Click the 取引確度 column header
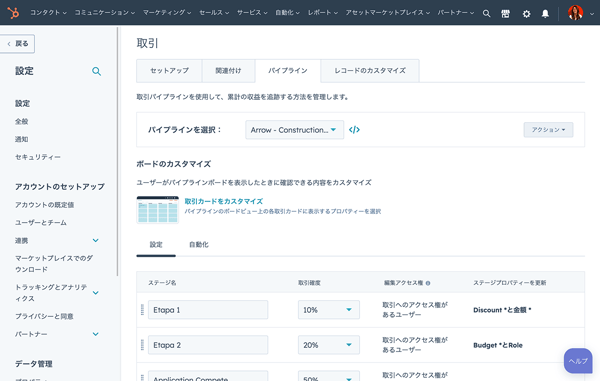The image size is (600, 381). pyautogui.click(x=310, y=283)
